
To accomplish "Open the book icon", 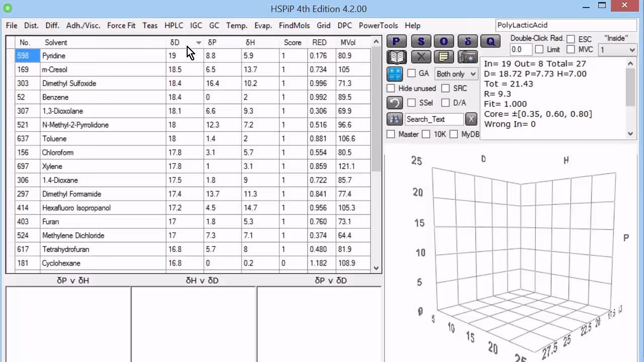I will click(x=396, y=57).
